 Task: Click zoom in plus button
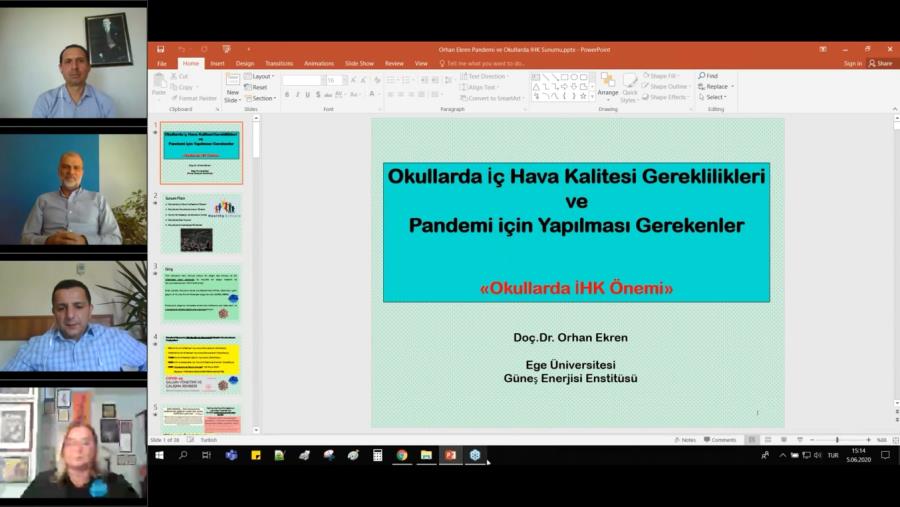[x=868, y=440]
